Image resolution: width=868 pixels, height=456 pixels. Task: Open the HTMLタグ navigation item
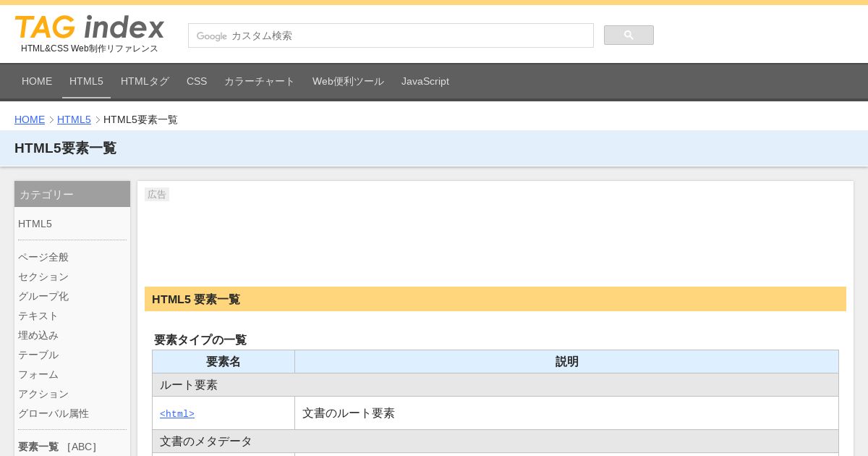tap(145, 81)
